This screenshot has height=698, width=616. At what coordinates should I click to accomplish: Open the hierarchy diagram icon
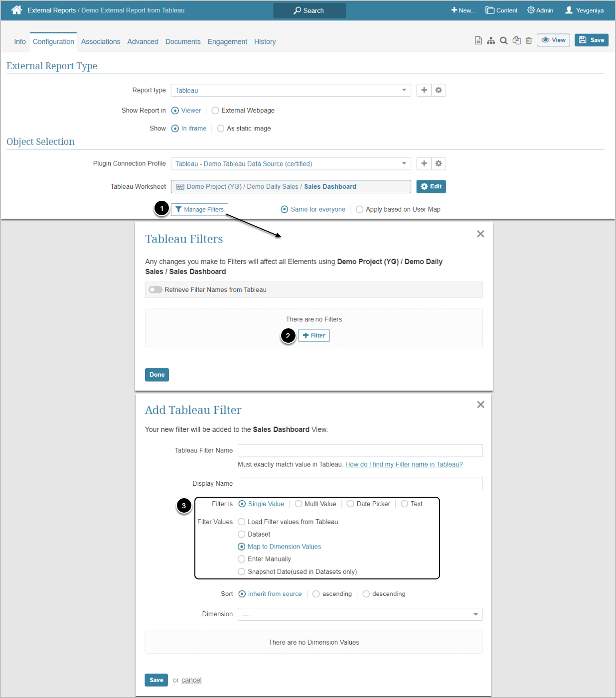click(491, 40)
